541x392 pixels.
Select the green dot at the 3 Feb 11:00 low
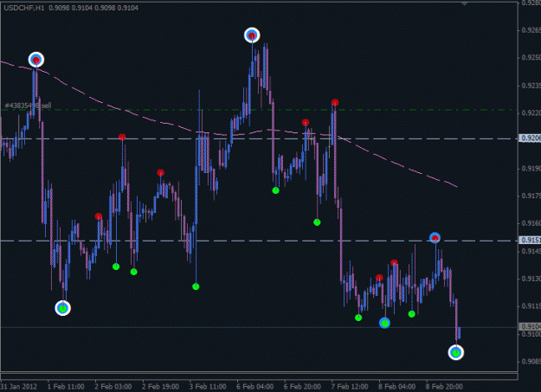(x=196, y=286)
